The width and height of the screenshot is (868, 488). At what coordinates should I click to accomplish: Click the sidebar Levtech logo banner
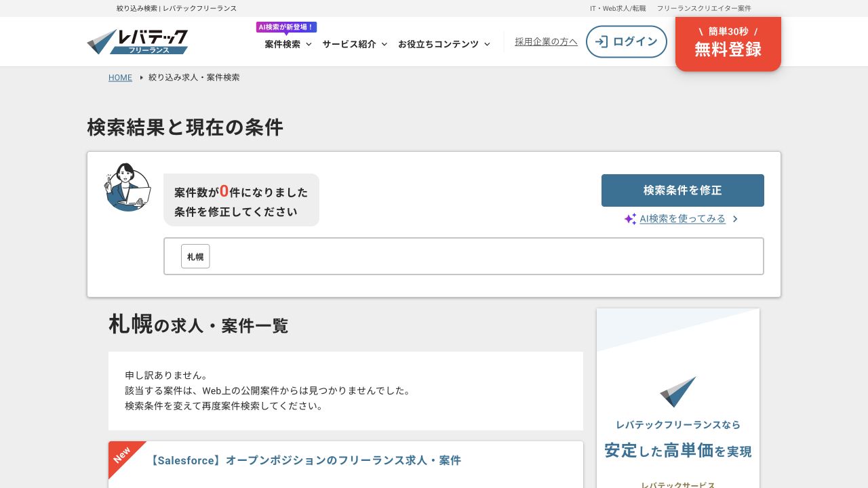point(678,392)
